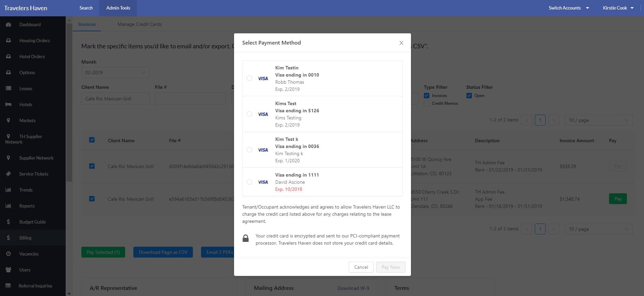
Task: Go to previous page in bottom pagination
Action: click(527, 229)
